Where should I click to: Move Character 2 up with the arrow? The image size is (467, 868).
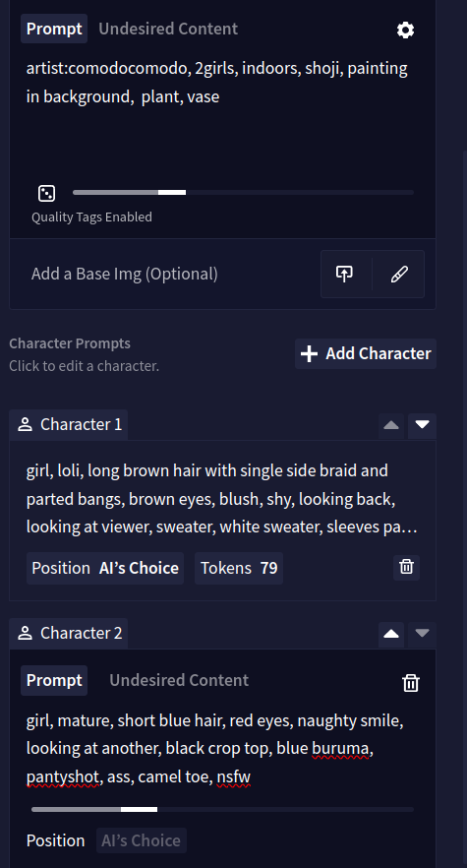pyautogui.click(x=391, y=634)
